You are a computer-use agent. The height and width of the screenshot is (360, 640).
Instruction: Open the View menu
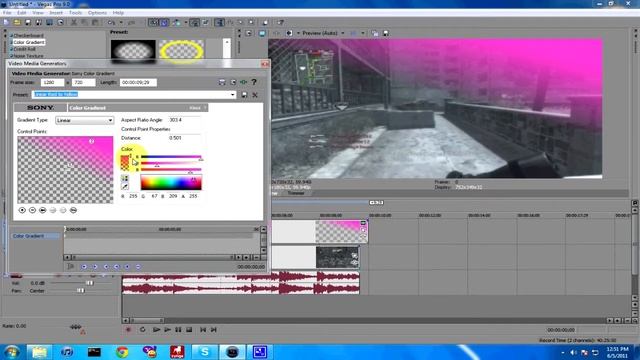coord(38,13)
